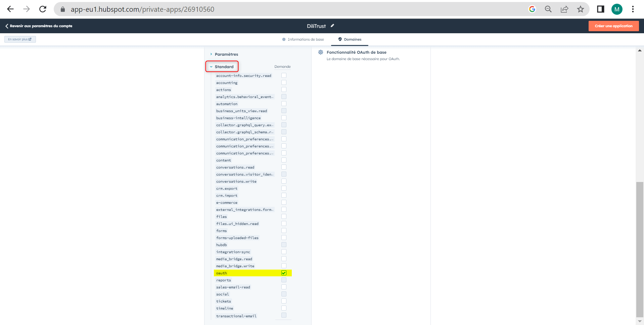Open the Google icon in the address bar
The width and height of the screenshot is (644, 325).
532,9
